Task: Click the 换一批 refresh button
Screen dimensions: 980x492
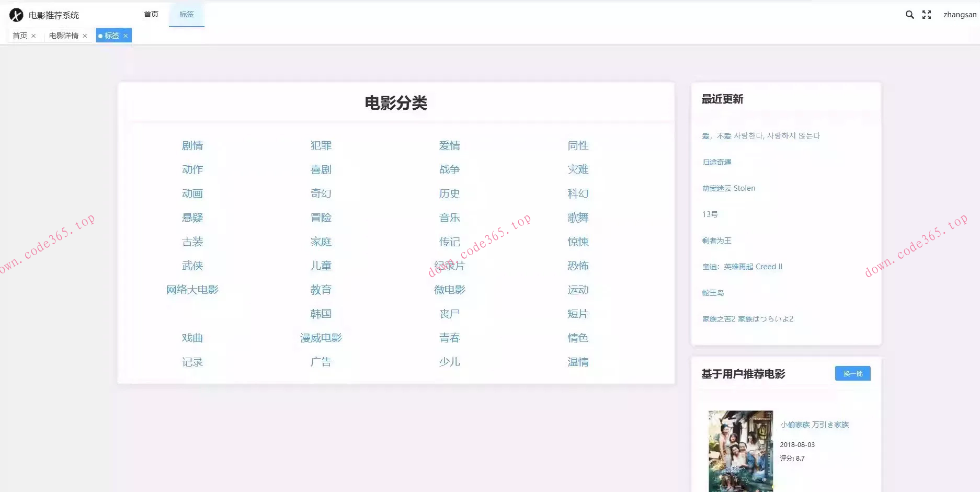Action: [x=852, y=373]
